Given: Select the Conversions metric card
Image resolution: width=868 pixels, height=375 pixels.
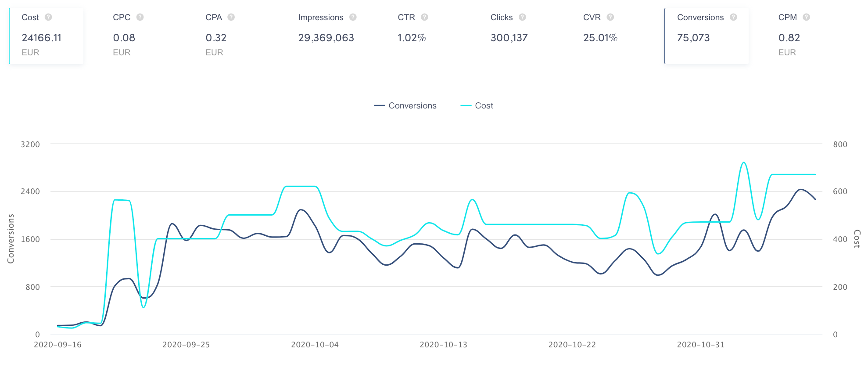Looking at the screenshot, I should pyautogui.click(x=707, y=36).
